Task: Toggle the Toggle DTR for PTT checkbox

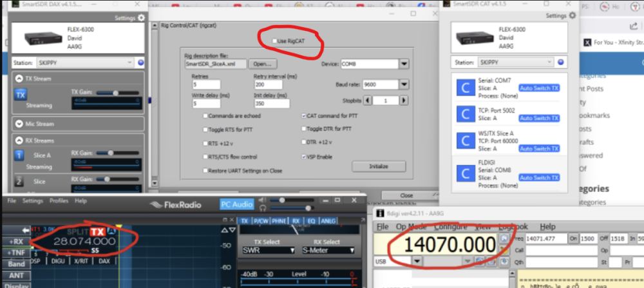Action: pyautogui.click(x=304, y=129)
